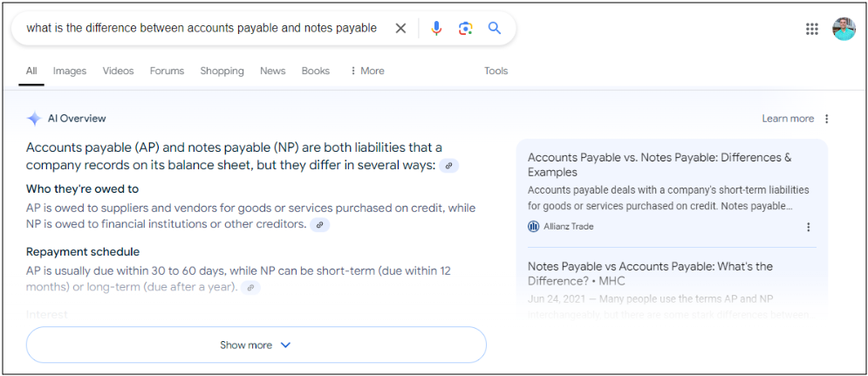Open the AI Overview three-dot options menu
This screenshot has width=868, height=376.
coord(827,120)
